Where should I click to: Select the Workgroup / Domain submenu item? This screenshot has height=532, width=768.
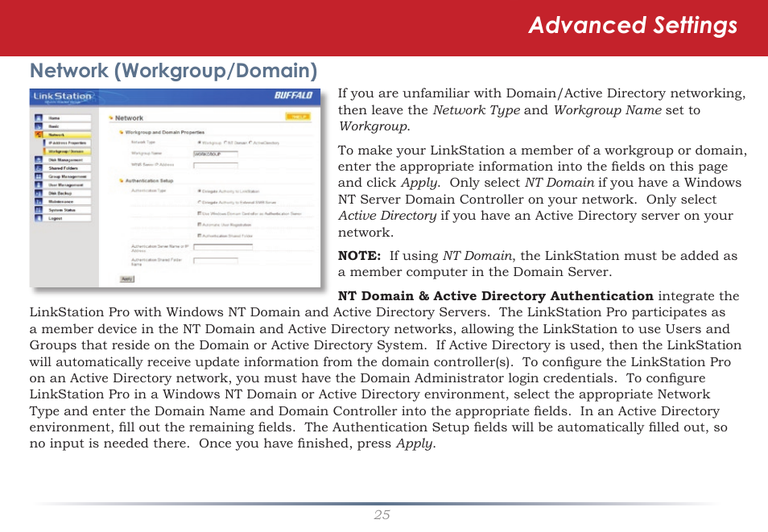coord(68,151)
